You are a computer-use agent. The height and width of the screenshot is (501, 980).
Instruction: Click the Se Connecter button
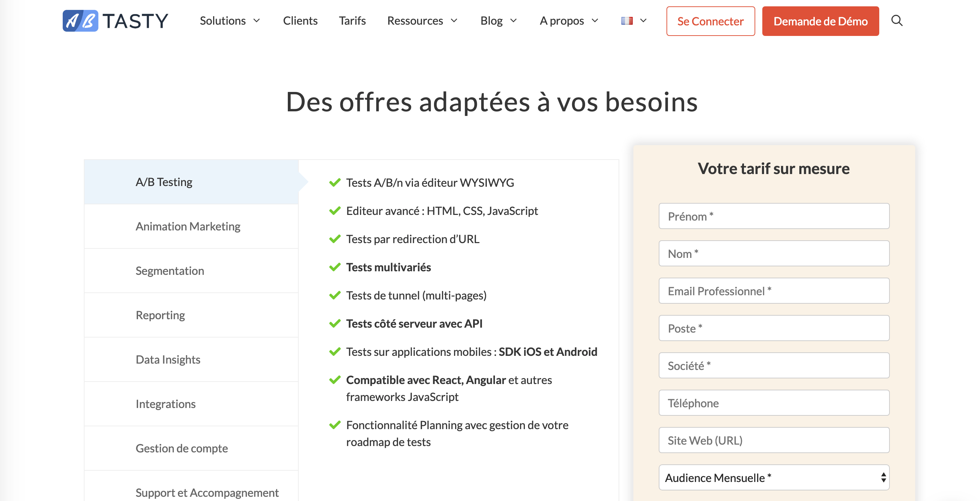click(710, 21)
